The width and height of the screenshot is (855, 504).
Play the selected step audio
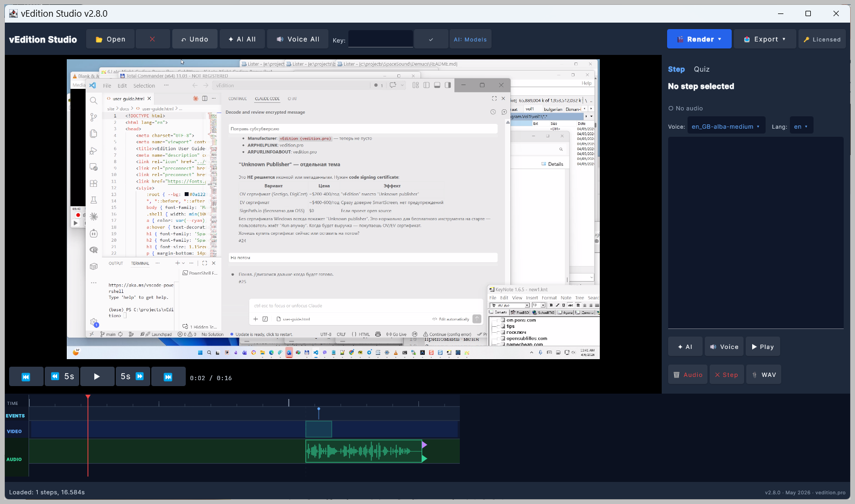[x=763, y=347]
